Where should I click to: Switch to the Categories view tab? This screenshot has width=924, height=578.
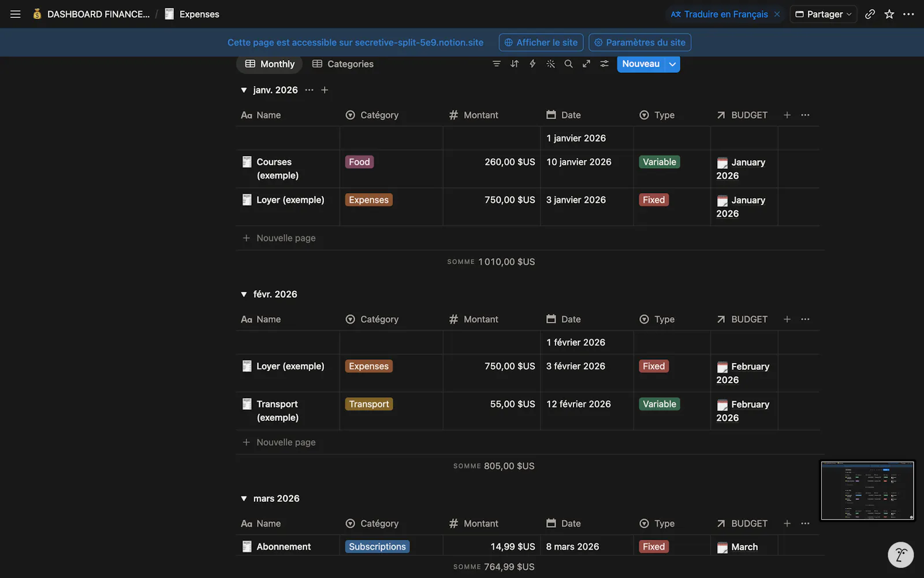(343, 64)
